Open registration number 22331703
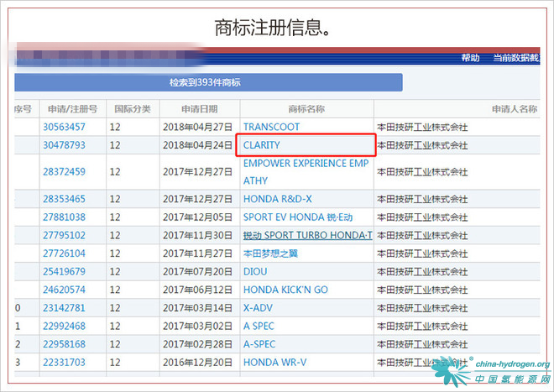The image size is (554, 392). click(x=64, y=363)
